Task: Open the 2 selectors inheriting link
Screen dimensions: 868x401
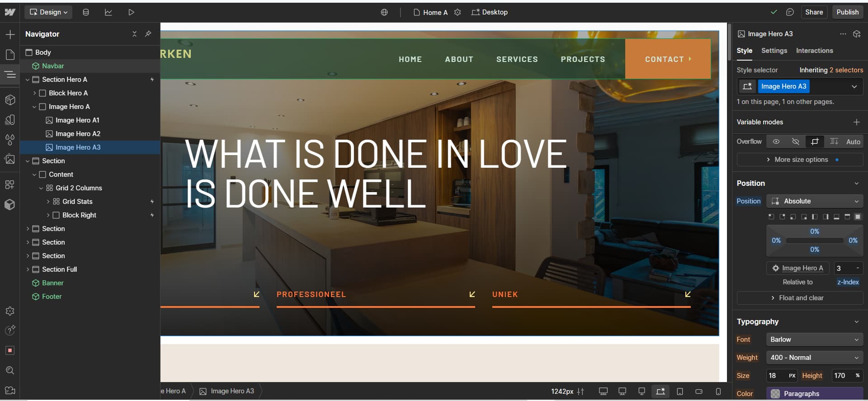Action: pos(846,70)
